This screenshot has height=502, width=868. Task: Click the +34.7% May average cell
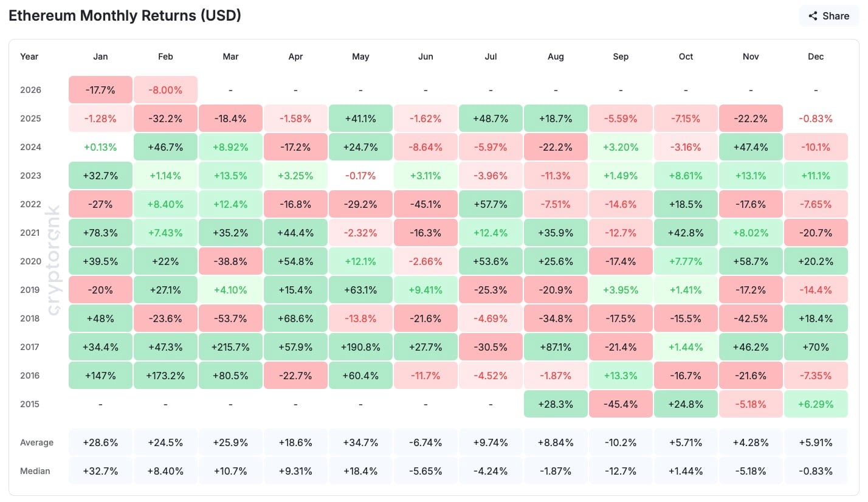point(360,442)
